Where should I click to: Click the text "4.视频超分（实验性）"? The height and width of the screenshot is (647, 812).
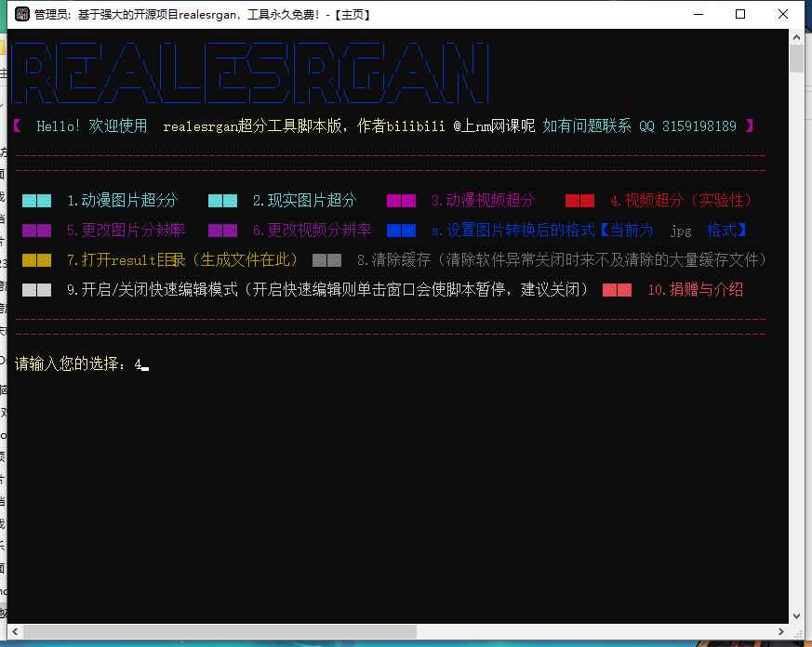tap(681, 200)
